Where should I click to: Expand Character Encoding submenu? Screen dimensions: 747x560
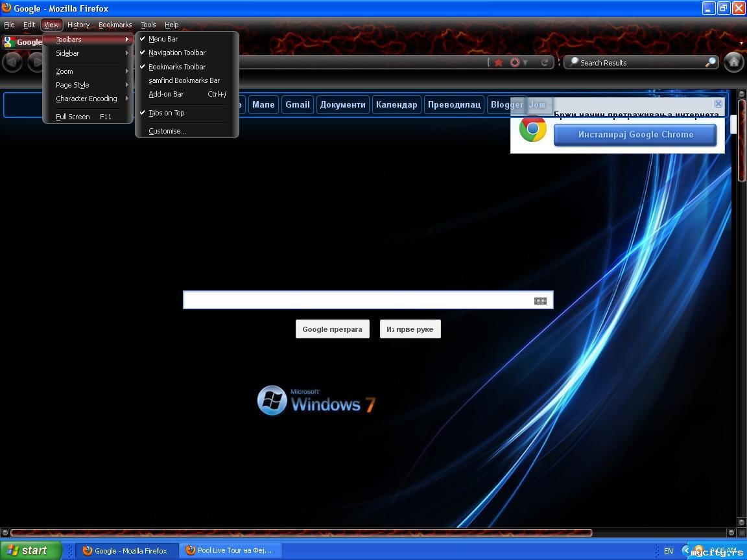(x=88, y=99)
